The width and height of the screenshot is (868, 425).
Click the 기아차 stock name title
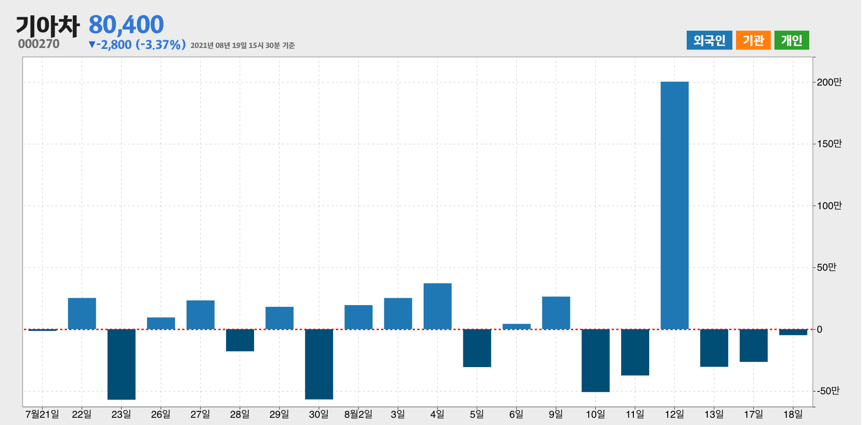48,25
